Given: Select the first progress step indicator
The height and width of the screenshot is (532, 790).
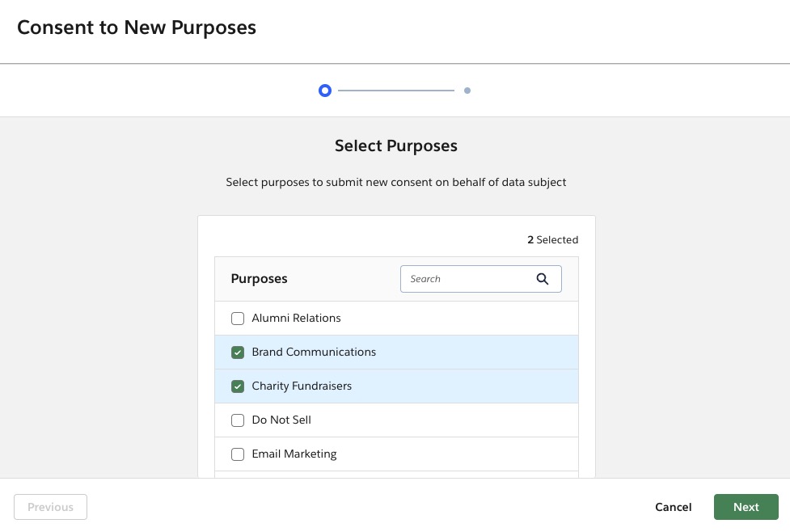Looking at the screenshot, I should (325, 91).
